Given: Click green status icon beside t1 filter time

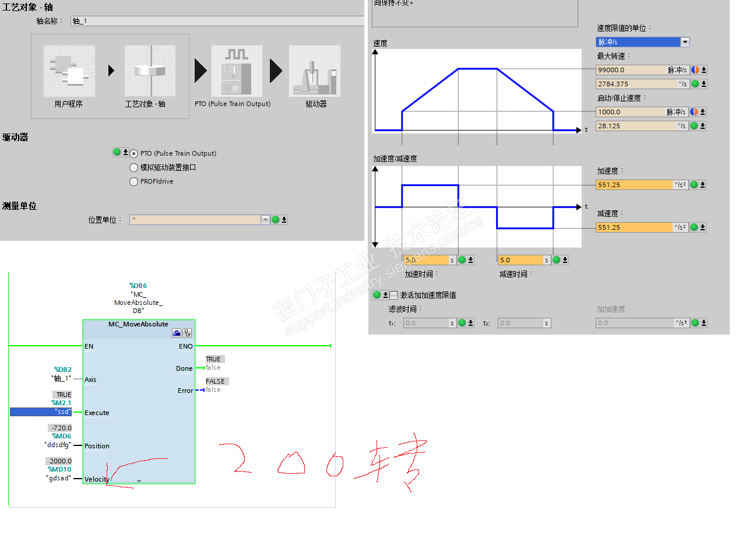Looking at the screenshot, I should click(x=462, y=323).
